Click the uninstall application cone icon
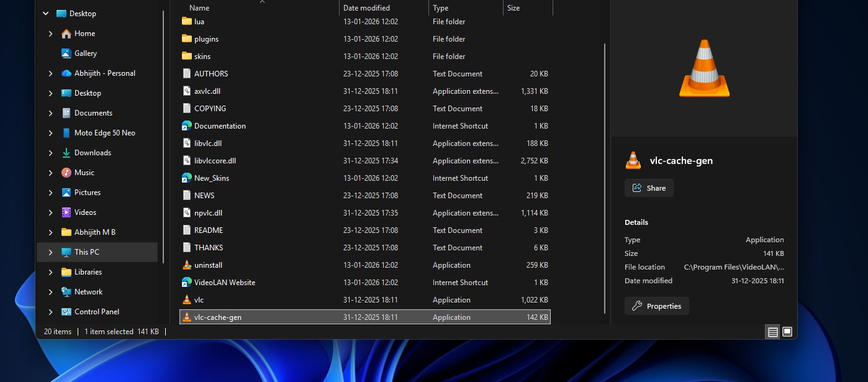The image size is (868, 382). coord(187,265)
